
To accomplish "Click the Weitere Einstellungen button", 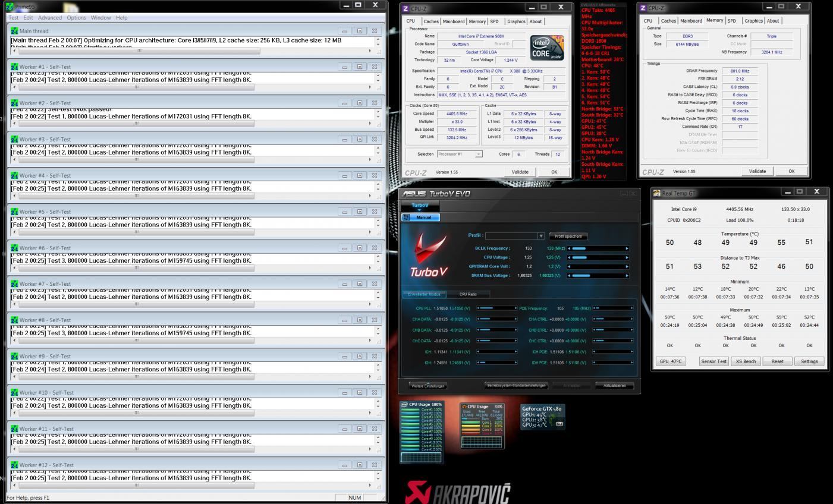I will click(427, 386).
